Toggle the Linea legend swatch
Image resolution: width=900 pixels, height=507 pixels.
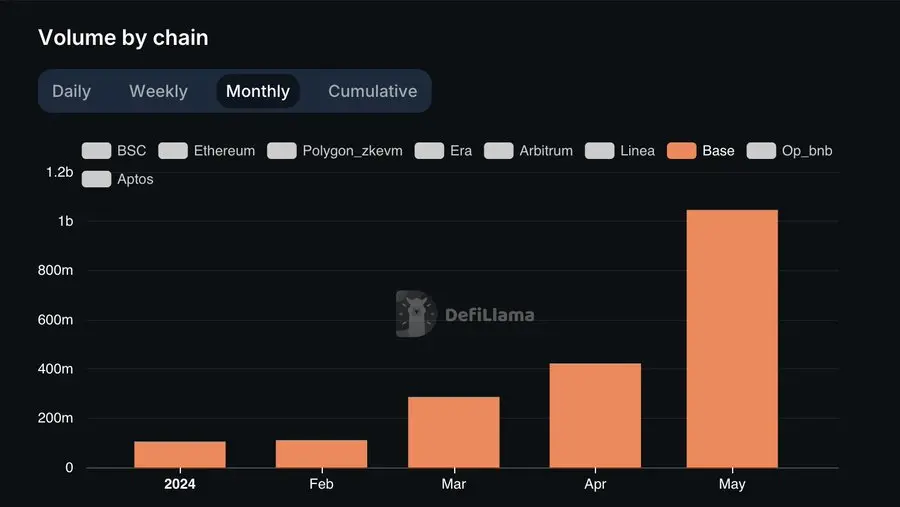pyautogui.click(x=600, y=151)
